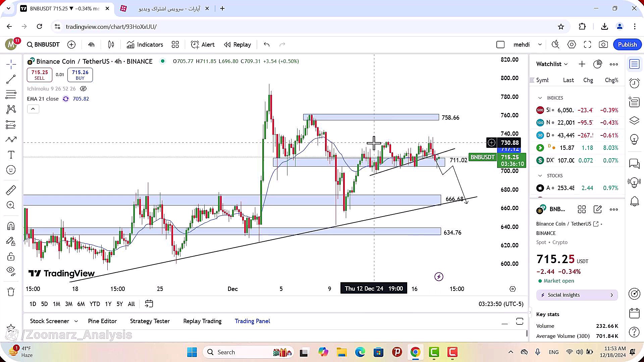Open Social insights panel
644x362 pixels.
(577, 295)
